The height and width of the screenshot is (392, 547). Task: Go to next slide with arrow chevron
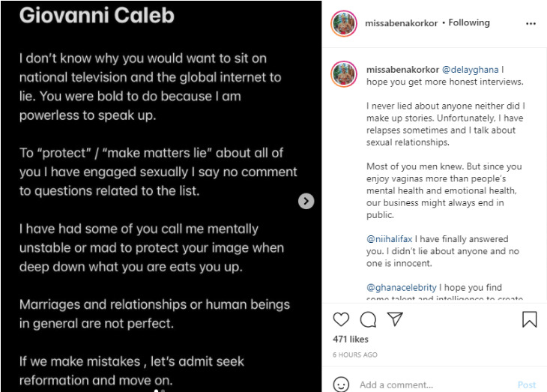coord(306,201)
